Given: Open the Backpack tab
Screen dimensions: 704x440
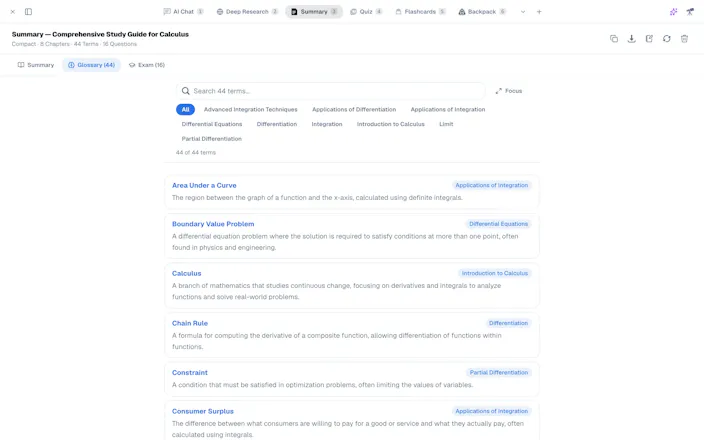Looking at the screenshot, I should click(x=482, y=12).
